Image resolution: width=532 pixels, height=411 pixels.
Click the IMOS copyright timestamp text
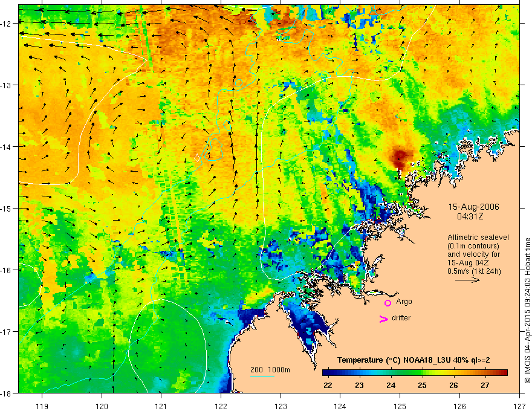tap(527, 311)
